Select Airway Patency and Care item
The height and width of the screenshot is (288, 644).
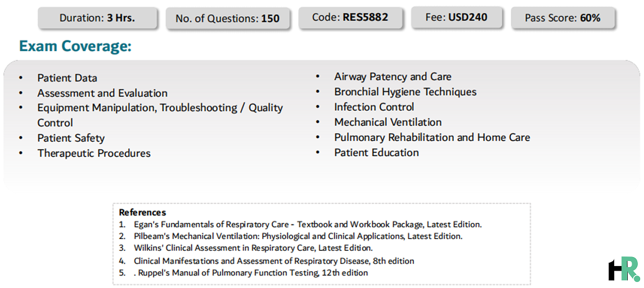[x=393, y=77]
